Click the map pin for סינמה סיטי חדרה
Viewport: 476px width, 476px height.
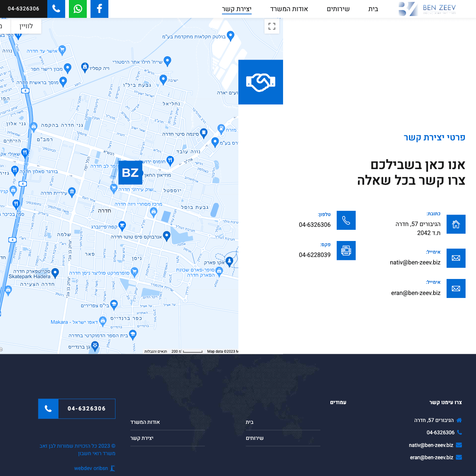coord(204,133)
